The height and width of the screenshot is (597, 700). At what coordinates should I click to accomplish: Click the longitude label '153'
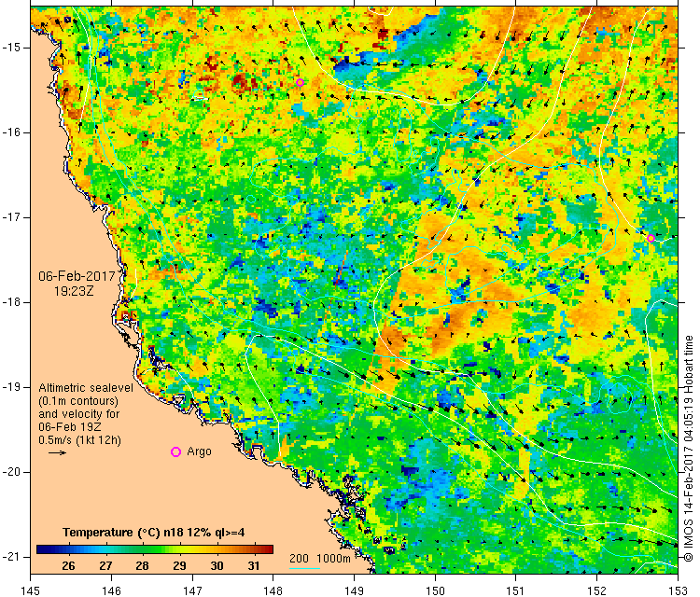click(x=678, y=590)
